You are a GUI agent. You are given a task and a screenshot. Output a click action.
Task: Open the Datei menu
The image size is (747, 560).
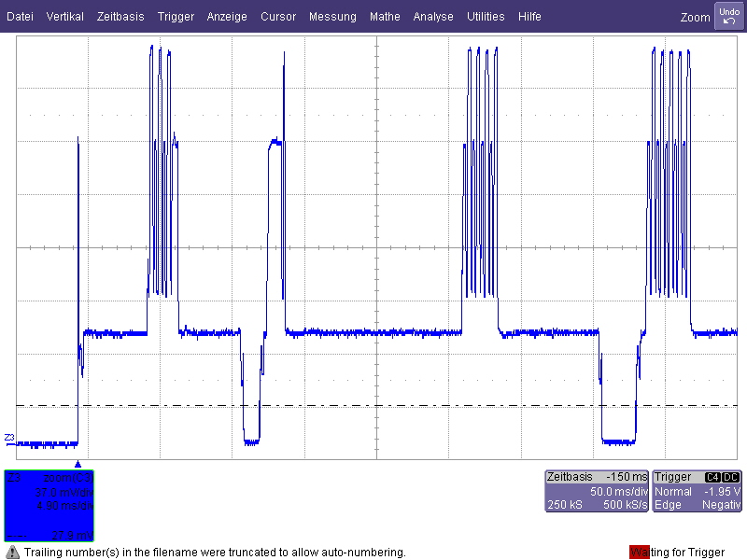20,17
